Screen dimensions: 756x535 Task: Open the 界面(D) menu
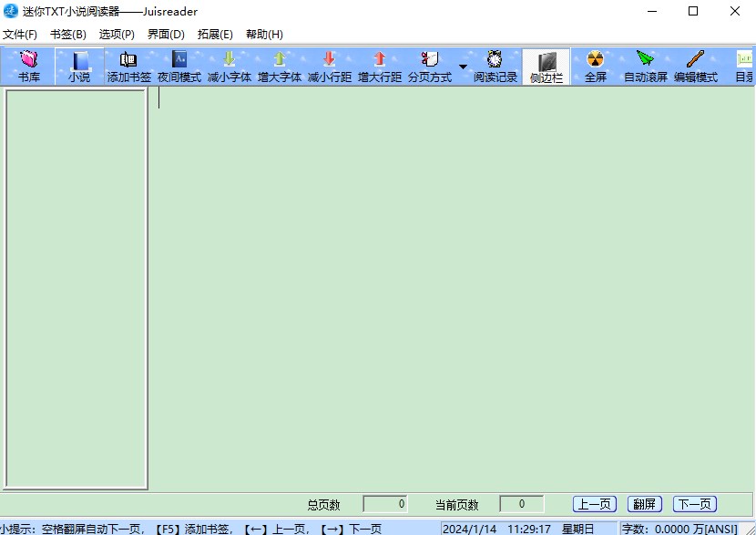click(166, 35)
